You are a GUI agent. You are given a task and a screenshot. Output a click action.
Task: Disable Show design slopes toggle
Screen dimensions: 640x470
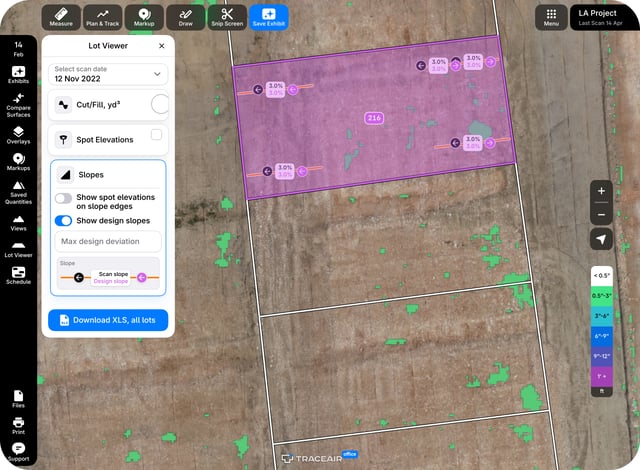coord(63,221)
